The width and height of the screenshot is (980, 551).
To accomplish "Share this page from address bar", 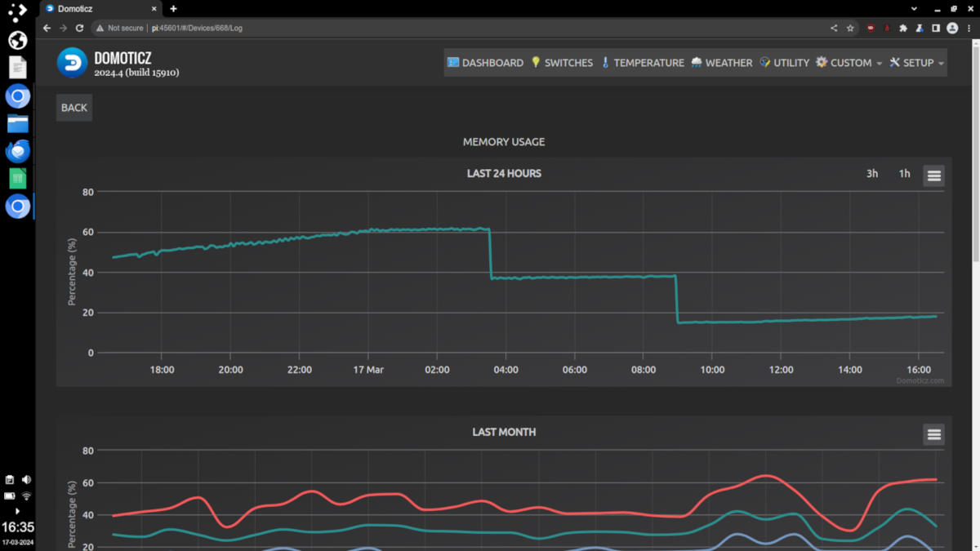I will click(x=834, y=28).
